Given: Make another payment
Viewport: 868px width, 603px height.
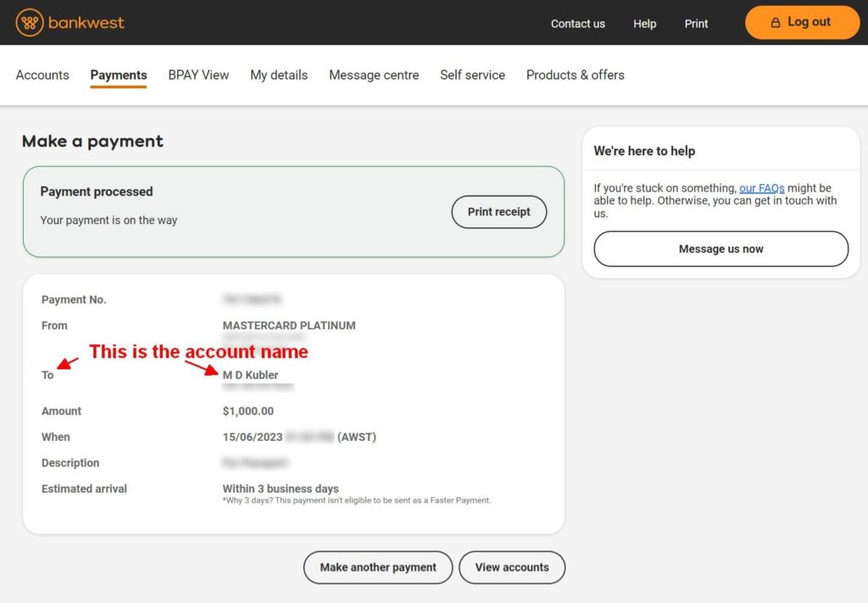Looking at the screenshot, I should point(378,567).
